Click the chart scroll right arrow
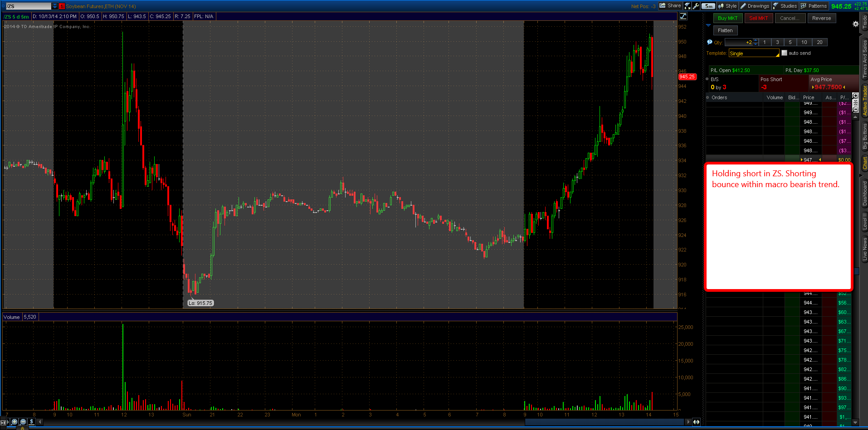Viewport: 868px width, 430px height. point(688,422)
